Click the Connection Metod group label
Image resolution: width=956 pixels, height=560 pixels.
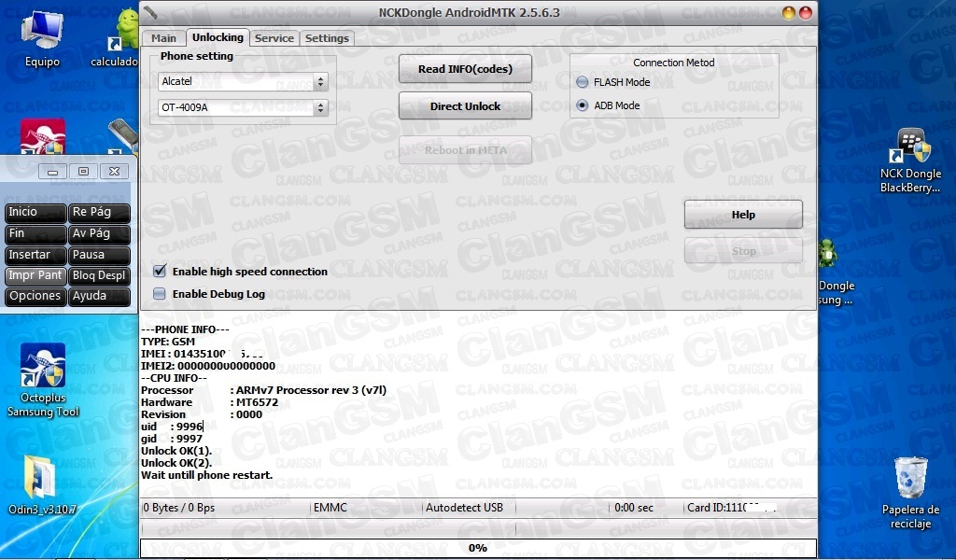click(674, 63)
